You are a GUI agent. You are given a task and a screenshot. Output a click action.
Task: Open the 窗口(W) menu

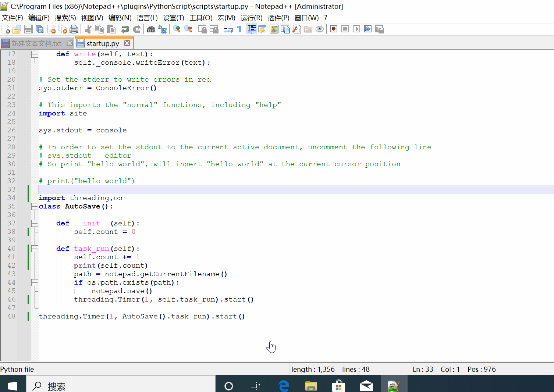coord(307,18)
